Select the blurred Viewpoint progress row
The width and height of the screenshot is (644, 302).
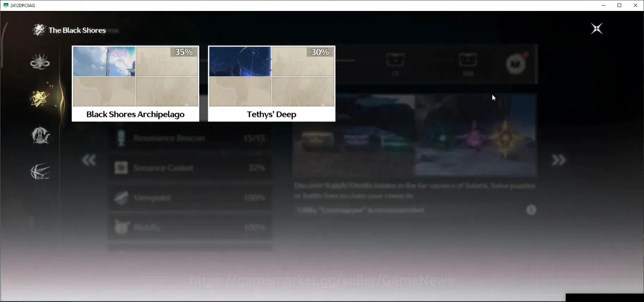coord(190,197)
